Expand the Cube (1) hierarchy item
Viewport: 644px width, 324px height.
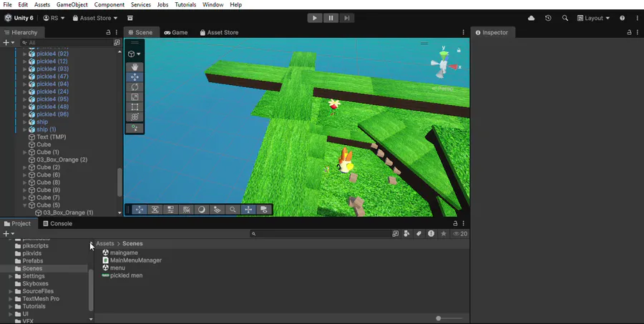tap(24, 152)
